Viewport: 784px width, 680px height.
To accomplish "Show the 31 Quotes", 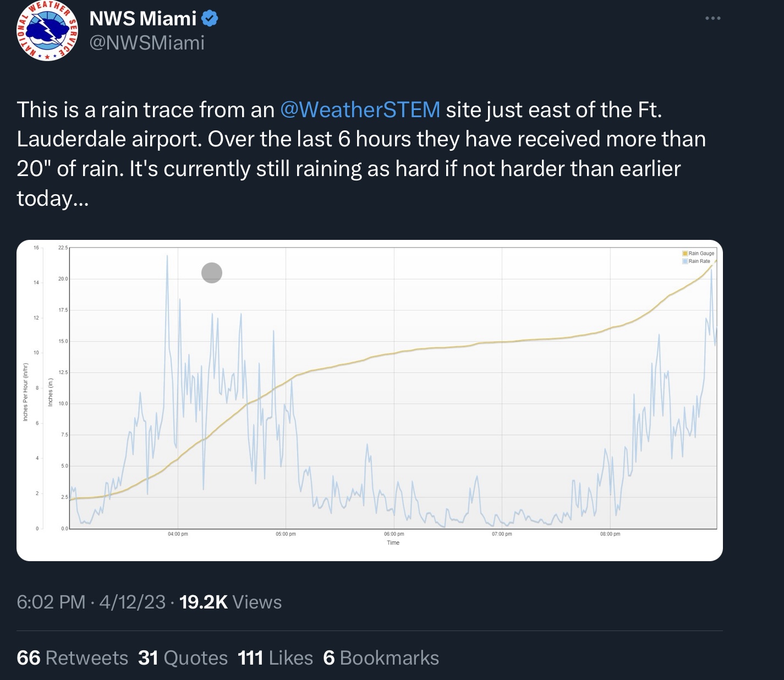I will (183, 658).
